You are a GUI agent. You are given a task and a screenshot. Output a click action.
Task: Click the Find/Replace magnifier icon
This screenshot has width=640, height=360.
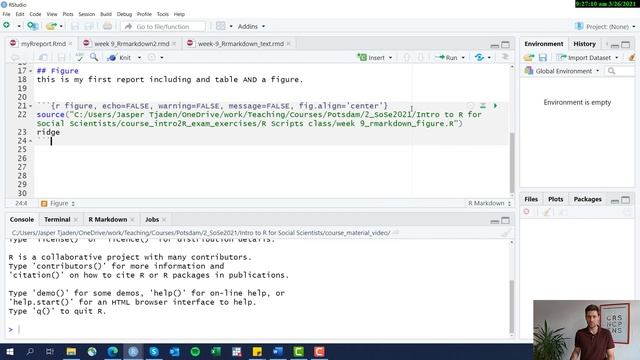coord(94,58)
